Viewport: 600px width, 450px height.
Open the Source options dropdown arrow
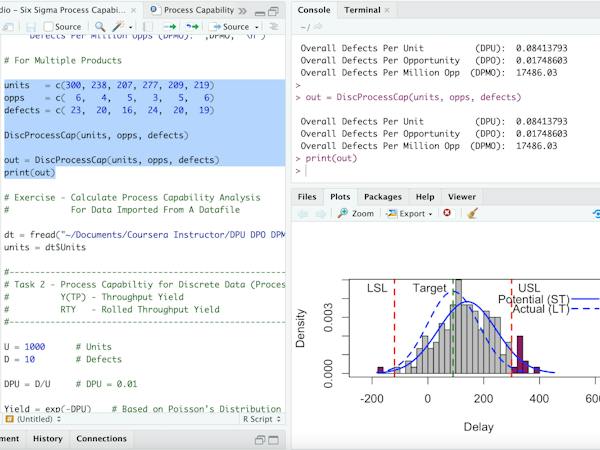click(257, 27)
